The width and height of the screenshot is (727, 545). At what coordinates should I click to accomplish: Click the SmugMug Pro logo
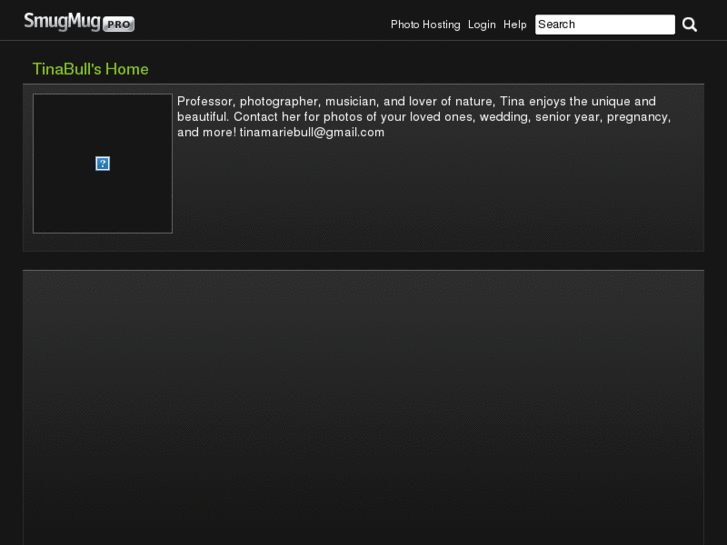point(79,22)
